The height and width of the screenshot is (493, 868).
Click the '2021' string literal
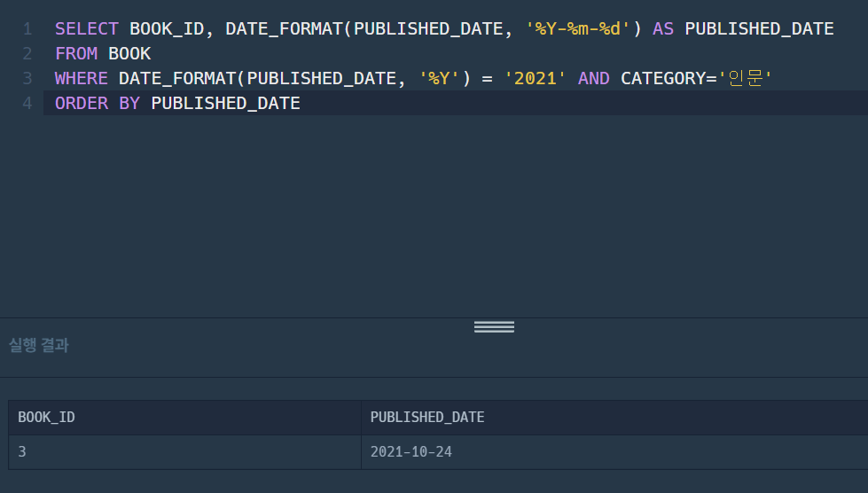click(536, 79)
